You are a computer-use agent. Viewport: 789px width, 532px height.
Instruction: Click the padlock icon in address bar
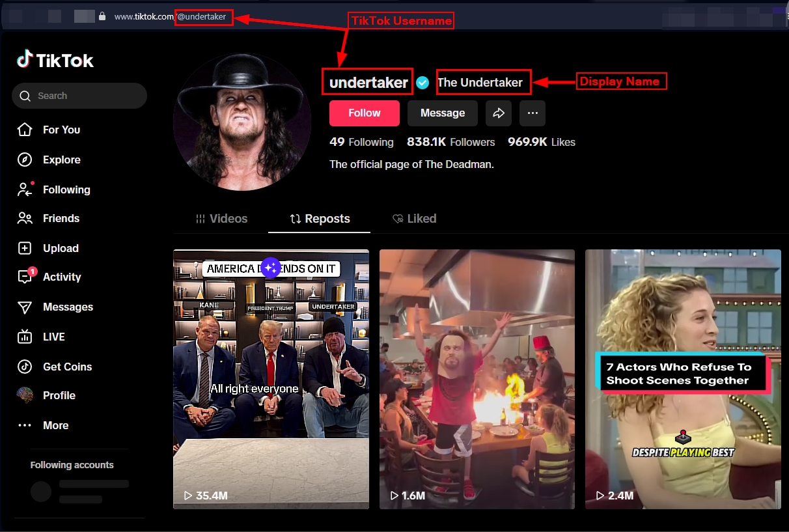(x=102, y=16)
